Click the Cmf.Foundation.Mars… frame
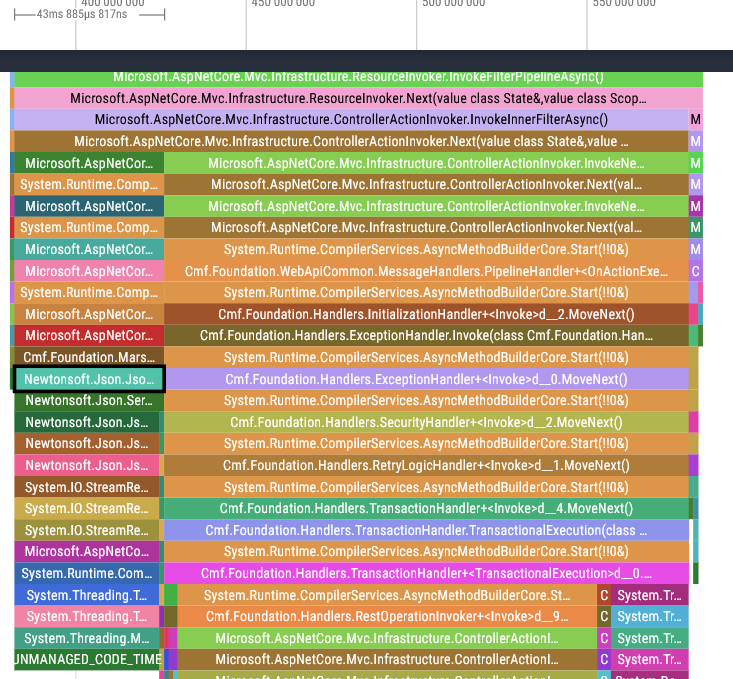The width and height of the screenshot is (733, 679). 89,358
